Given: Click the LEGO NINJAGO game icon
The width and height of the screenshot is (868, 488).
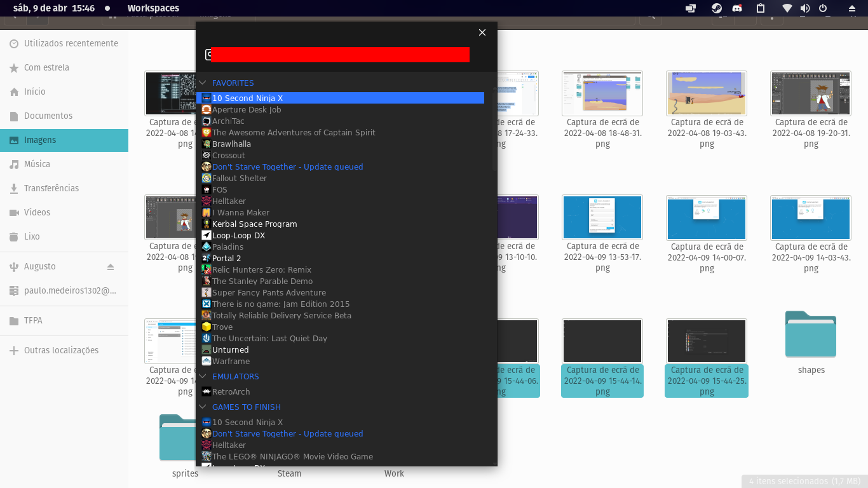Looking at the screenshot, I should [207, 456].
